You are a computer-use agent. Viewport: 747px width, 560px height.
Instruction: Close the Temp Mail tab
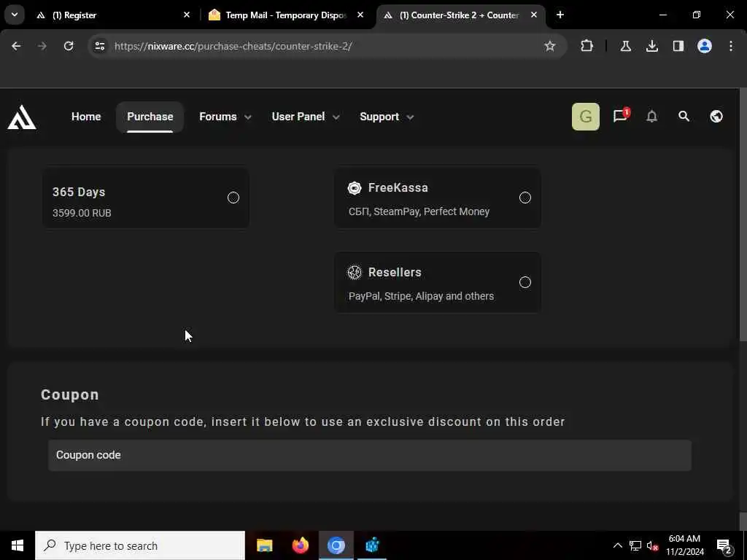pos(360,15)
